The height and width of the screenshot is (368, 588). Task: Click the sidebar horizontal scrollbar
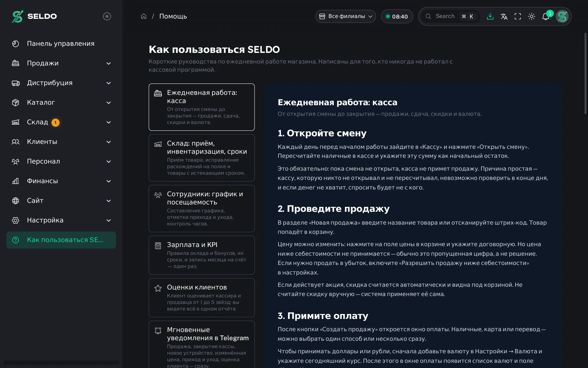[61, 363]
